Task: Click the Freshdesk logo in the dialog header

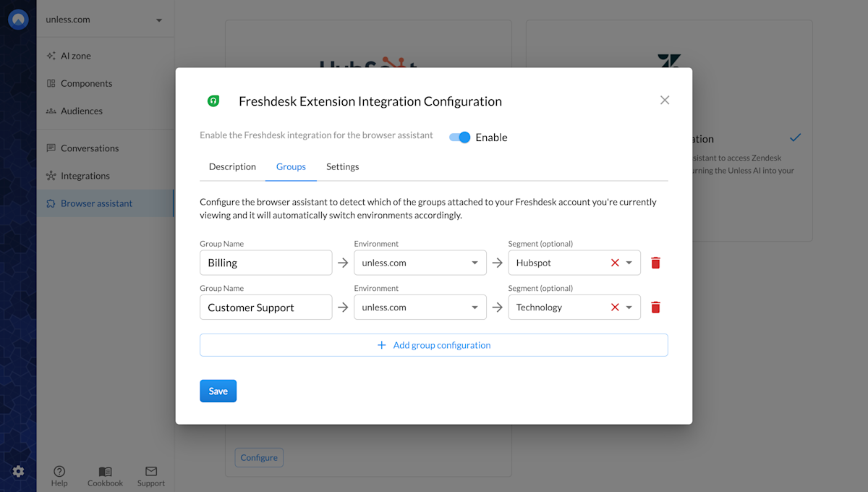Action: 213,101
